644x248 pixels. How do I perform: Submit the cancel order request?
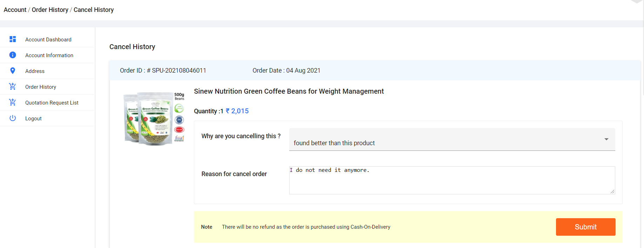tap(585, 227)
